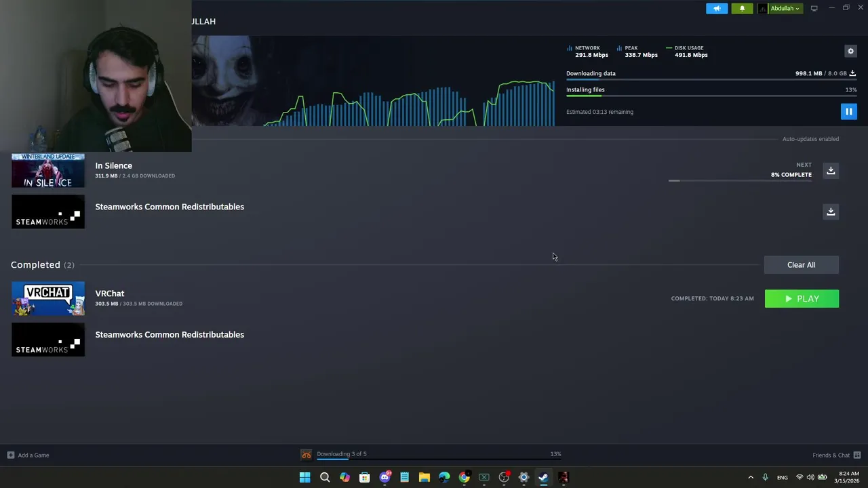Play VRChat
868x488 pixels.
coord(802,299)
